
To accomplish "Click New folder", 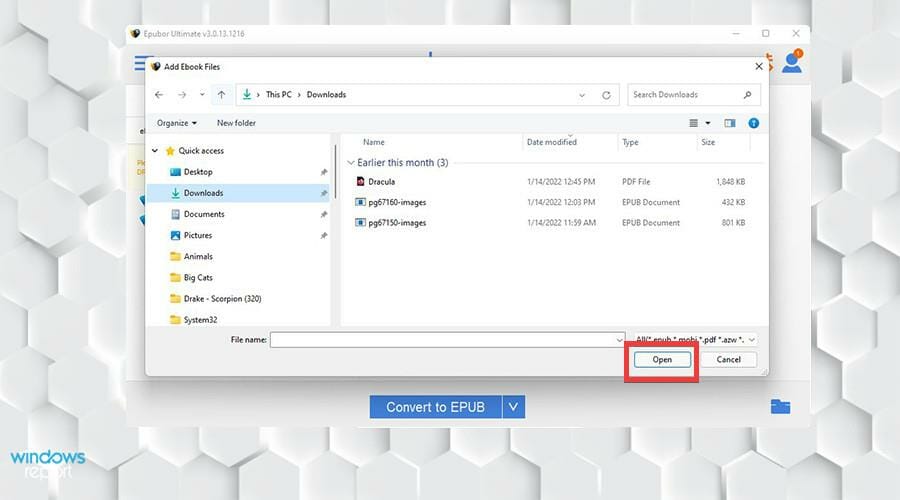I will (x=236, y=123).
